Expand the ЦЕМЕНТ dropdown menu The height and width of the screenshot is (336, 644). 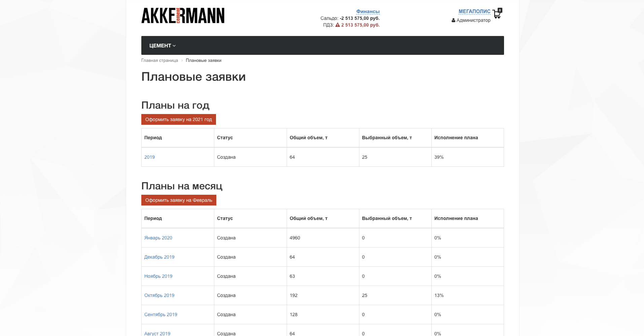(163, 46)
